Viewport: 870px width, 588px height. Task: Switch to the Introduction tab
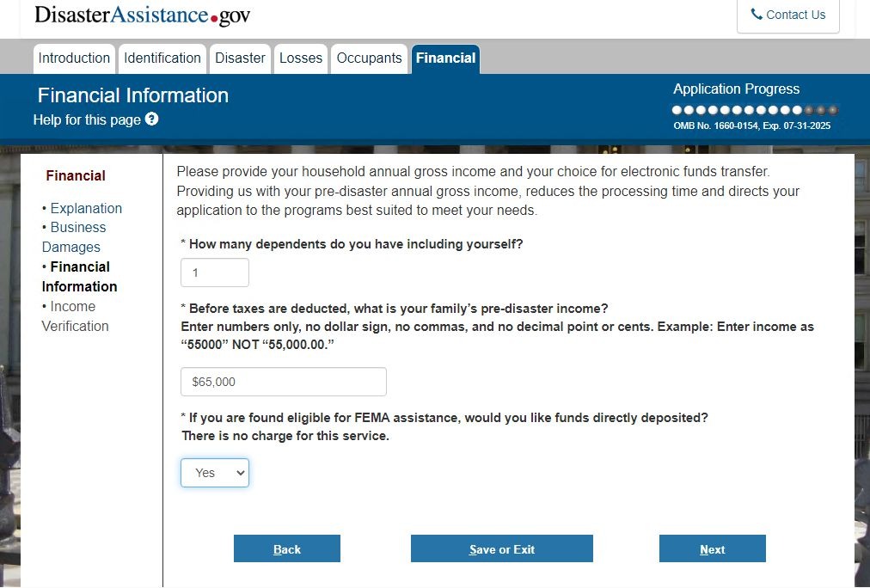point(74,58)
